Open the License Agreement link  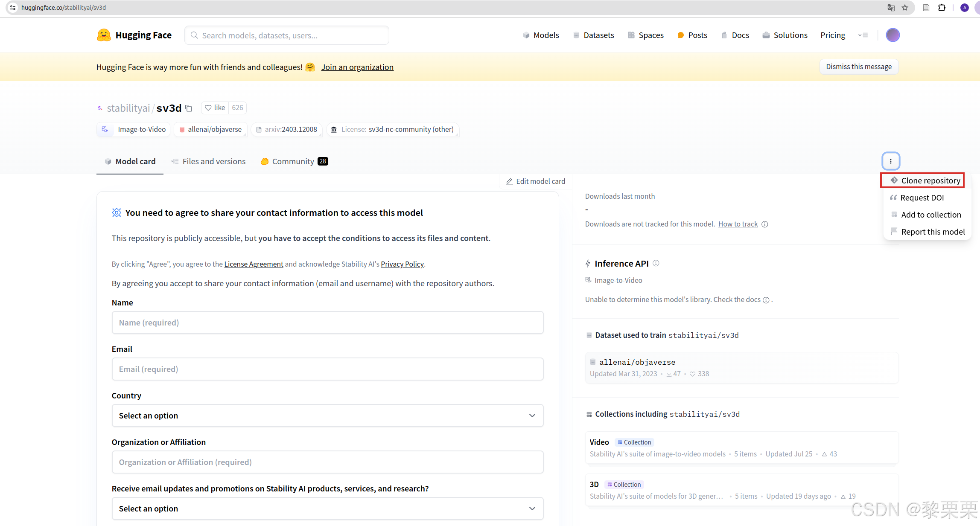[x=254, y=264]
